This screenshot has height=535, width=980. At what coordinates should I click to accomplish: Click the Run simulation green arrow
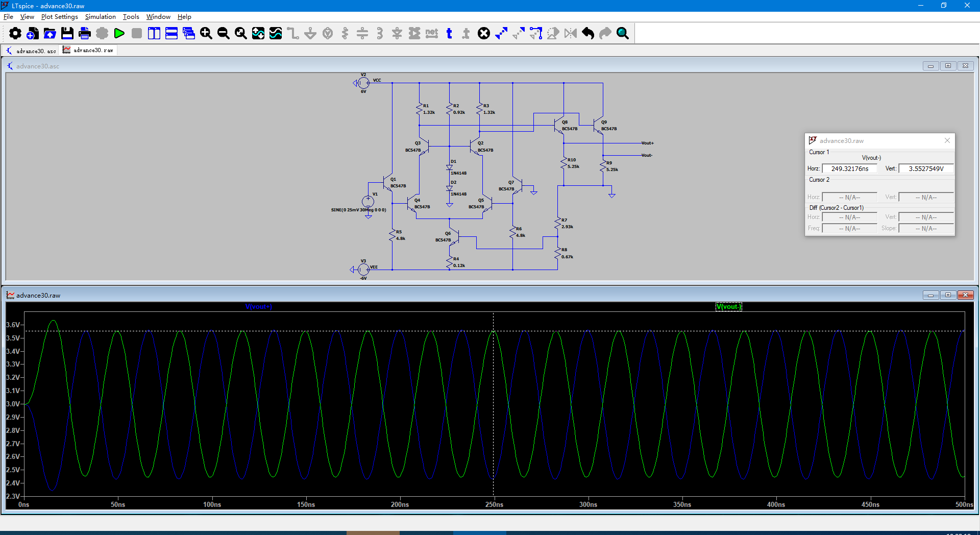point(119,34)
